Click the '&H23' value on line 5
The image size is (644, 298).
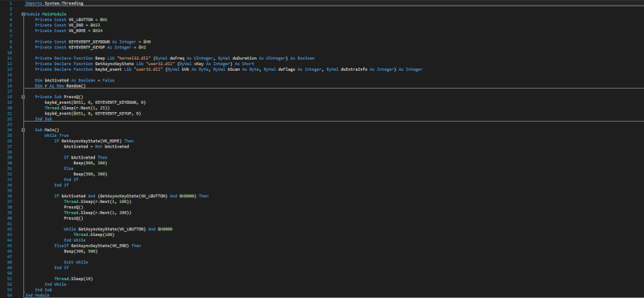tap(95, 25)
